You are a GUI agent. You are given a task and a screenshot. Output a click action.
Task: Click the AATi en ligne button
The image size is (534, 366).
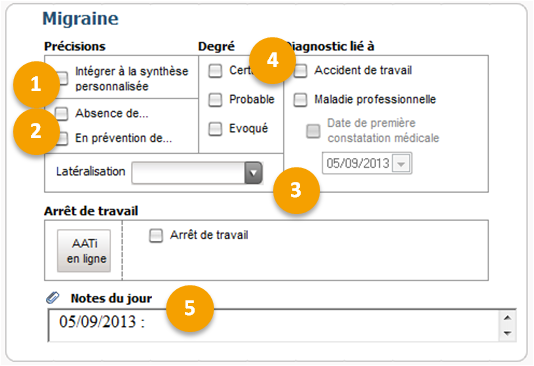click(x=84, y=251)
